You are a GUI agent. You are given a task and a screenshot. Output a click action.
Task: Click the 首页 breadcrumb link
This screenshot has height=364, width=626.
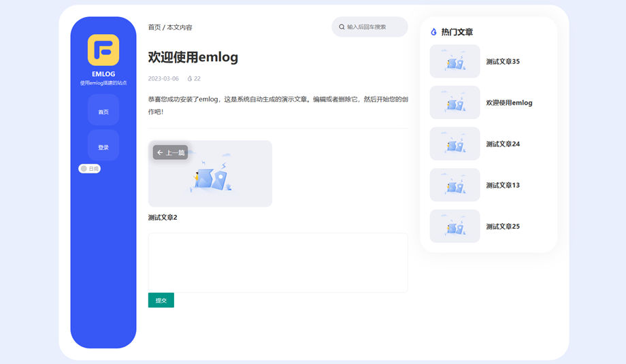coord(154,27)
